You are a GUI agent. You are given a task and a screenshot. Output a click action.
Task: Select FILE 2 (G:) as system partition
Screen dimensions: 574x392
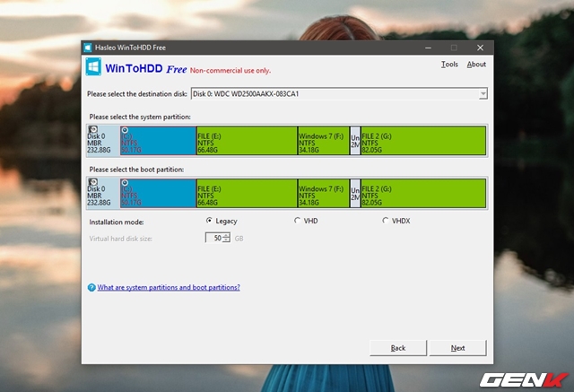pos(423,141)
